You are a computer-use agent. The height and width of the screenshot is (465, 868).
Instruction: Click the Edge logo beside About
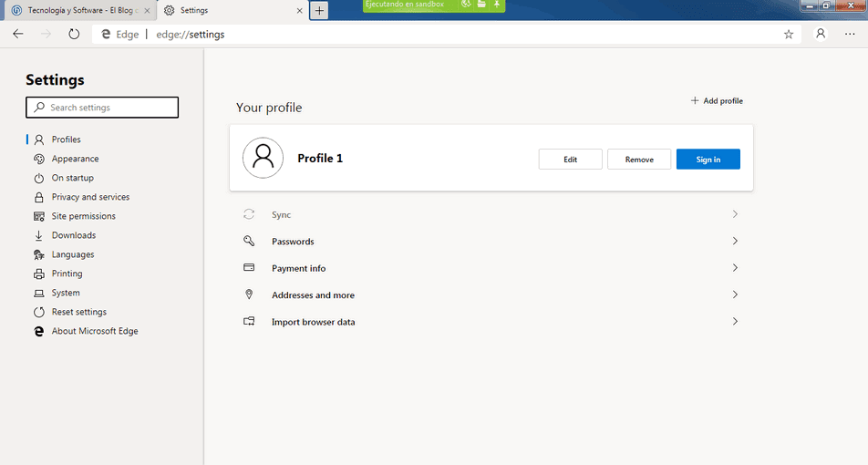tap(38, 331)
